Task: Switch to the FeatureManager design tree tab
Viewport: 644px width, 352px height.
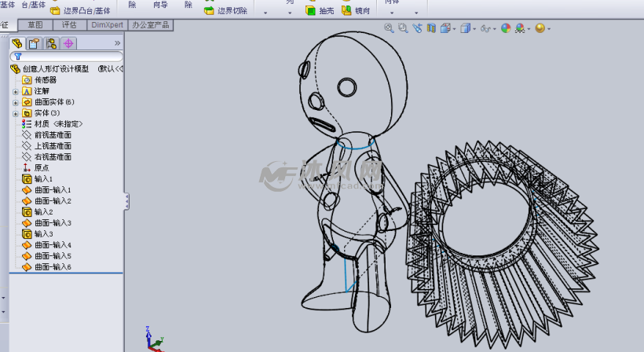Action: click(x=17, y=43)
